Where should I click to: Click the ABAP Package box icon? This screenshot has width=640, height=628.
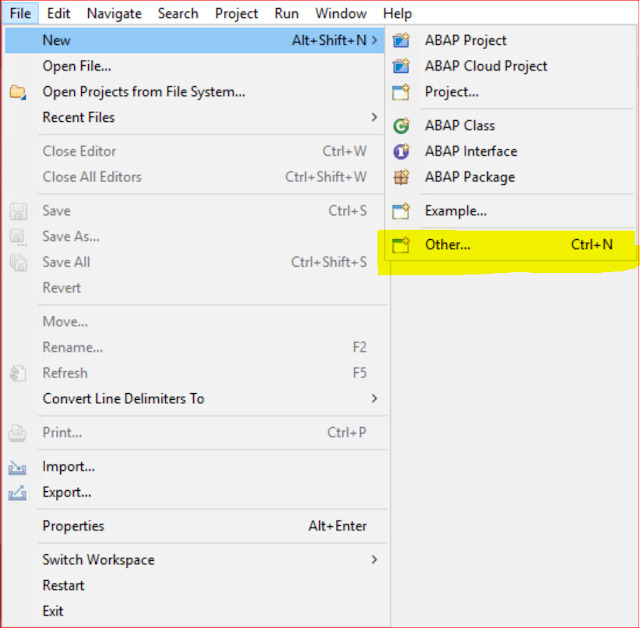[401, 177]
